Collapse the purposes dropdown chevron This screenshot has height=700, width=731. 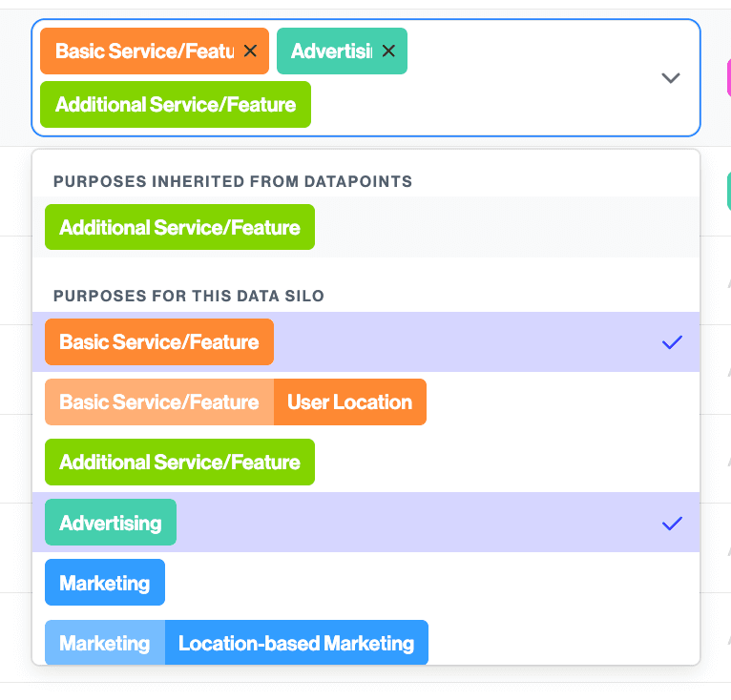tap(671, 78)
